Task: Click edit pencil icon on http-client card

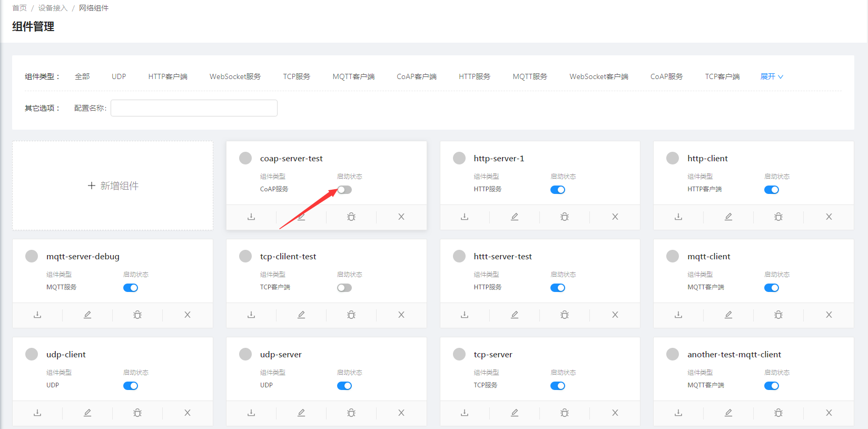Action: tap(728, 217)
